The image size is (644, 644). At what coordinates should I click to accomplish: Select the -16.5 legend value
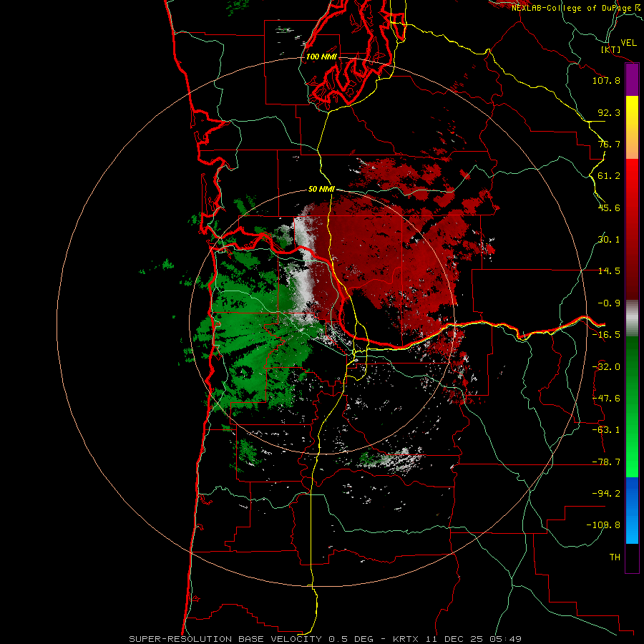click(606, 335)
